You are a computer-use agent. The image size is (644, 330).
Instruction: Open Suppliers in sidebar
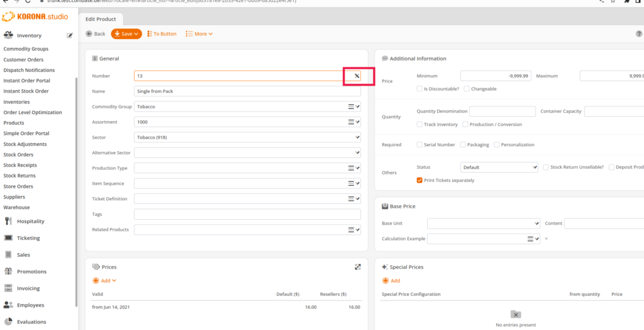click(x=14, y=196)
